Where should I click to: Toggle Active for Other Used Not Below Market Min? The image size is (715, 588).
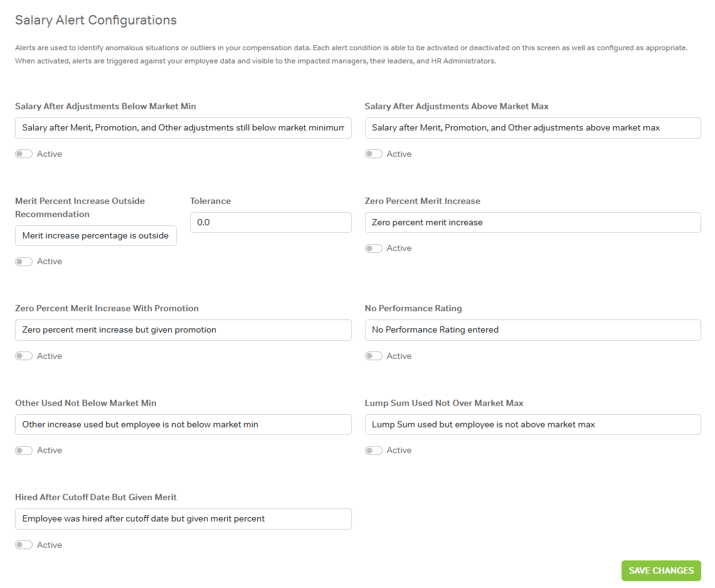point(24,450)
